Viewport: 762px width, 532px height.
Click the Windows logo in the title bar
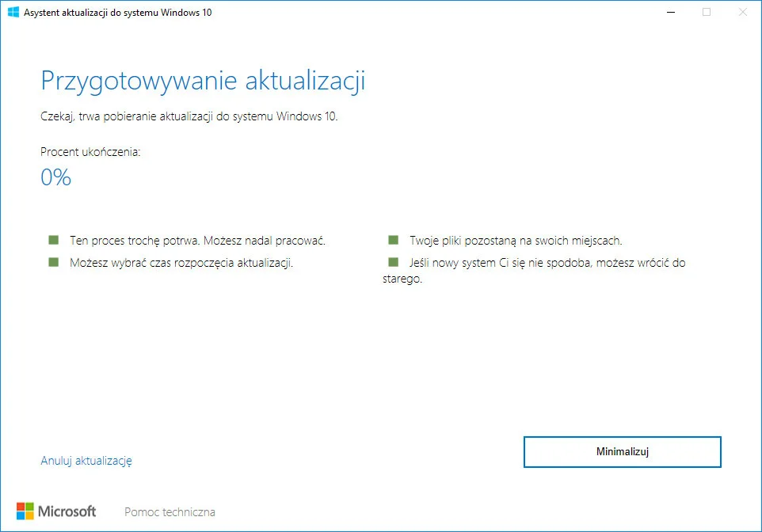coord(13,12)
